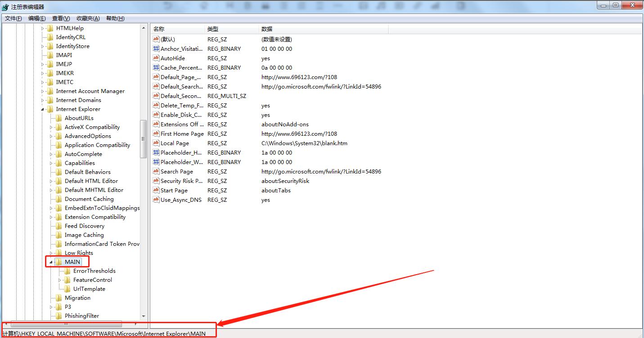
Task: Click the folder icon beside UrlTemplate
Action: coord(68,289)
